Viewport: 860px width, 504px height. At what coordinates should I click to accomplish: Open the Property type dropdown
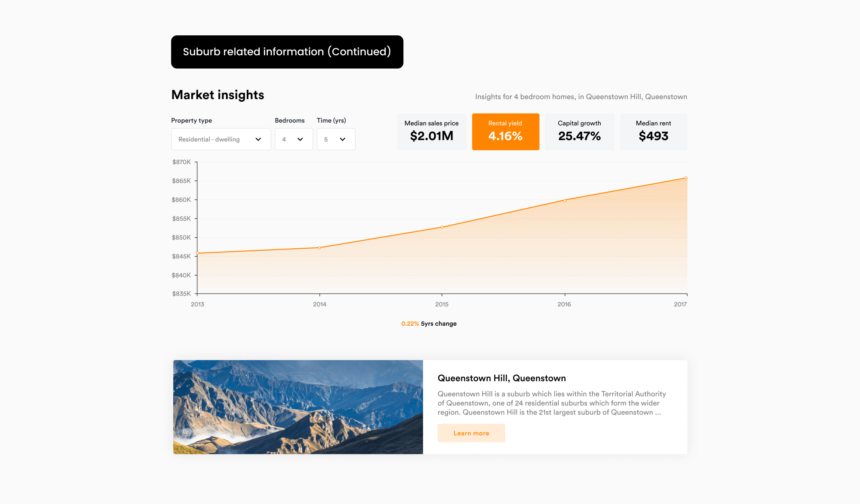pos(221,139)
